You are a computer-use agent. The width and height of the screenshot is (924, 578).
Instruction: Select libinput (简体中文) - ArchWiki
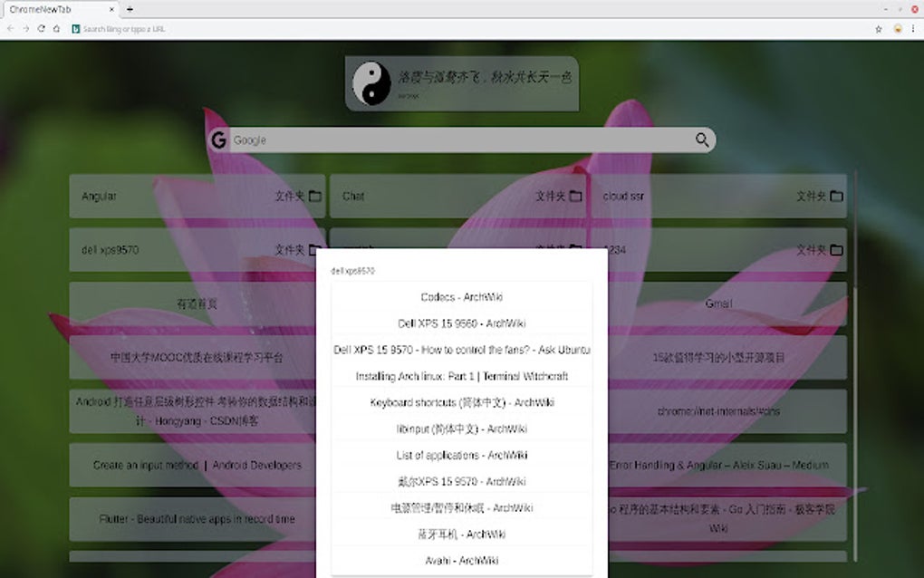point(461,429)
